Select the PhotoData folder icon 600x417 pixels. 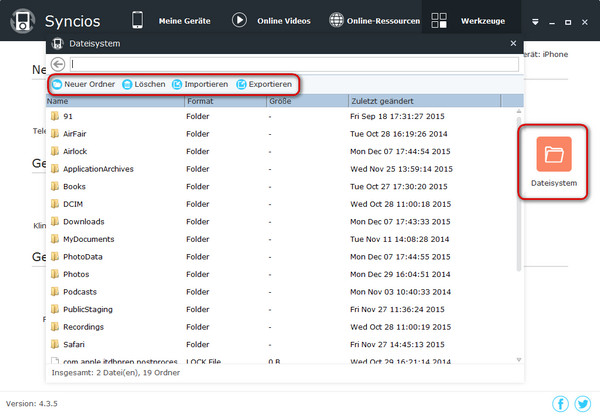[x=55, y=256]
